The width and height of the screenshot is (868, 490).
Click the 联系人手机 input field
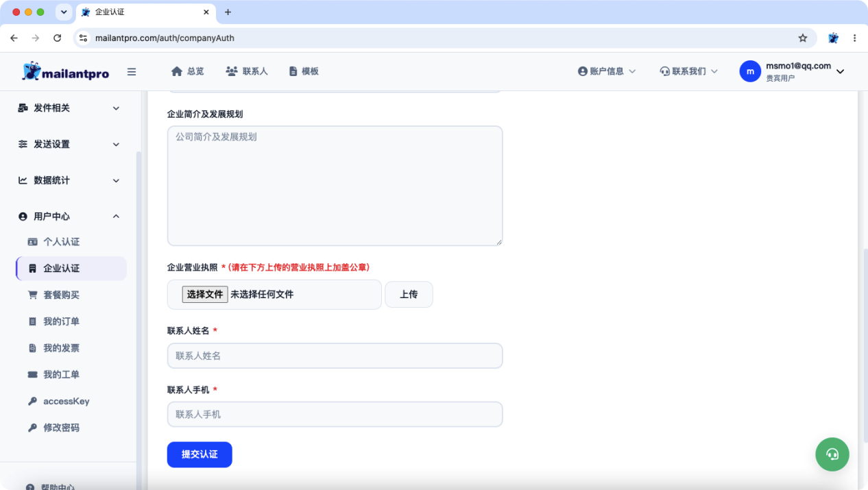(335, 415)
